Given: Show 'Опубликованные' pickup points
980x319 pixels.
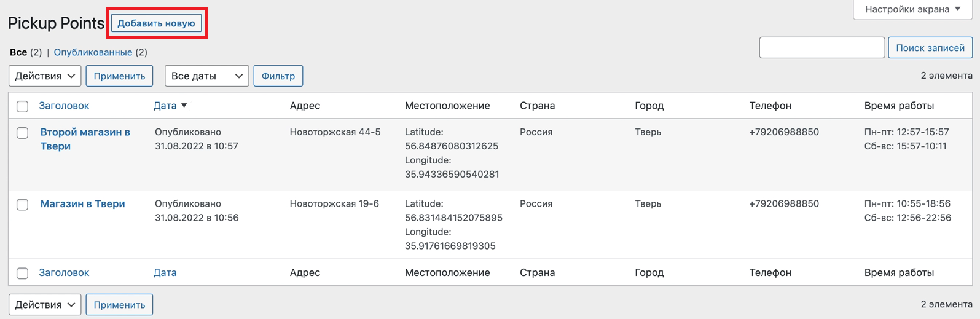Looking at the screenshot, I should (93, 52).
